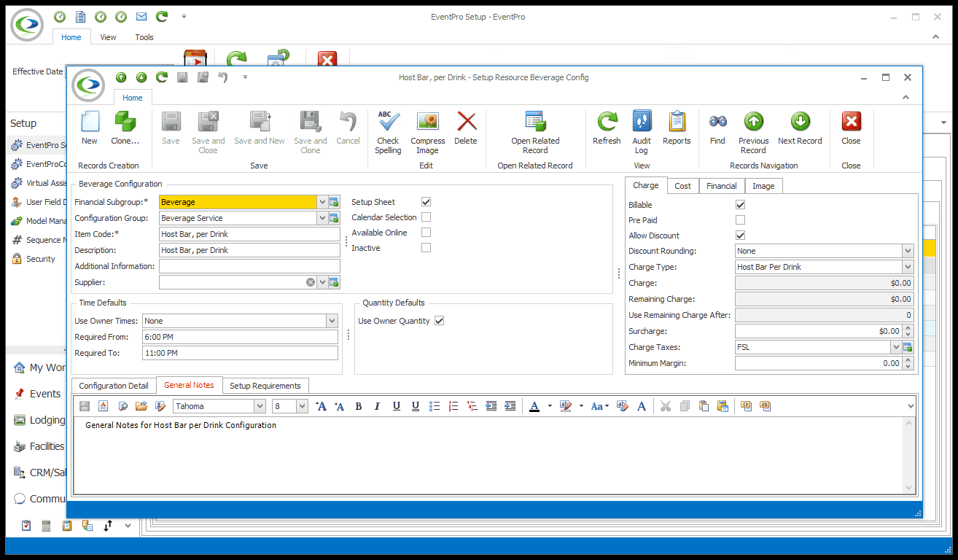Click into the Additional Information field

[x=249, y=266]
